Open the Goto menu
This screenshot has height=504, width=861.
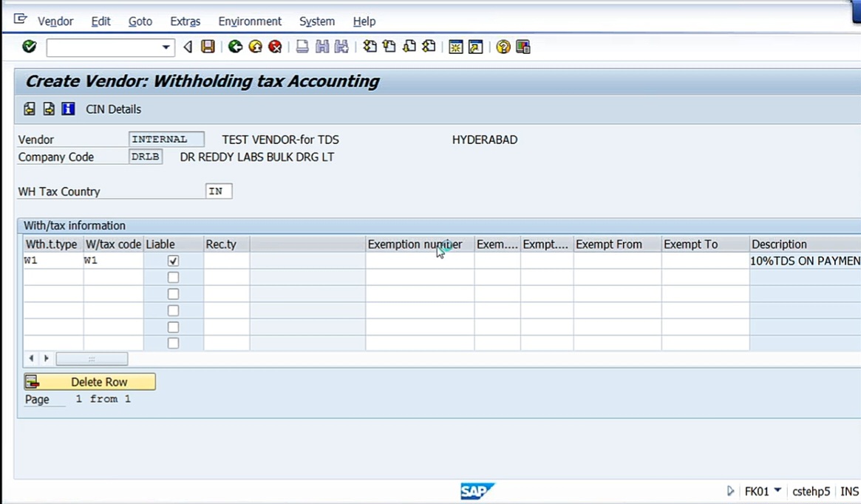(140, 21)
